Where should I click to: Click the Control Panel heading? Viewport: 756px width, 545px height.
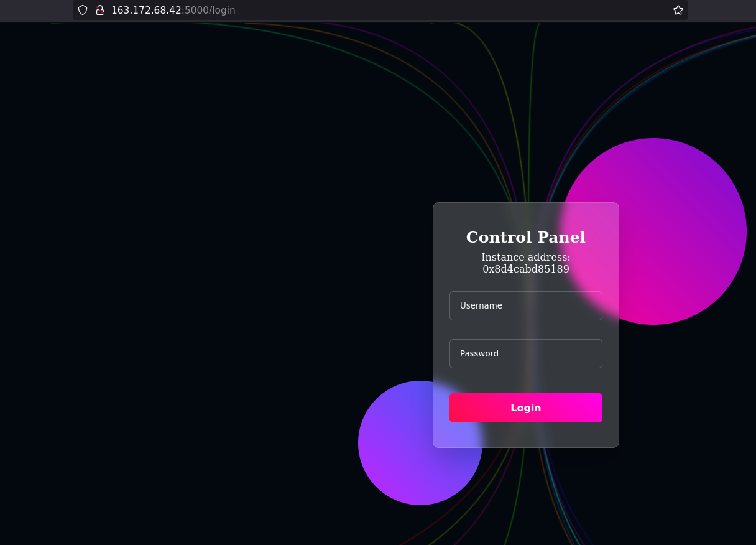tap(525, 237)
